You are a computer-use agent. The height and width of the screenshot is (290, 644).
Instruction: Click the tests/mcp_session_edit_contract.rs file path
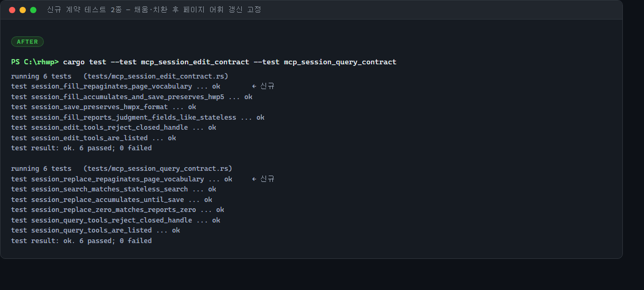click(156, 76)
